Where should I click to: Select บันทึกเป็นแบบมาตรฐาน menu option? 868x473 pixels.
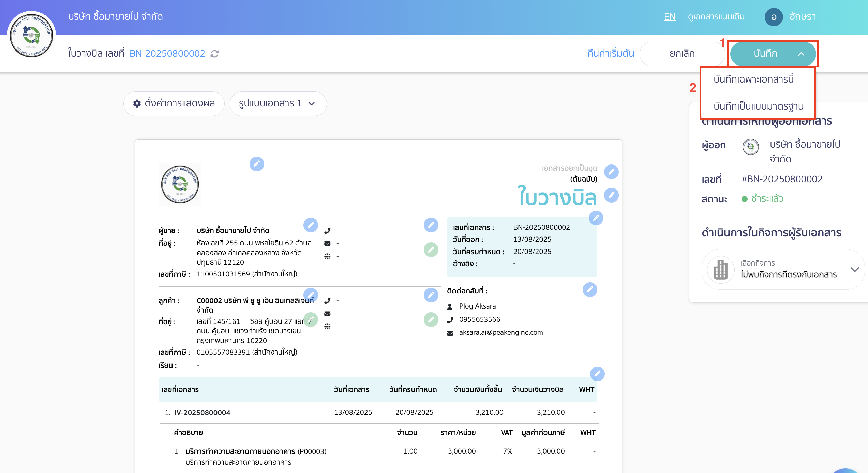pyautogui.click(x=758, y=106)
